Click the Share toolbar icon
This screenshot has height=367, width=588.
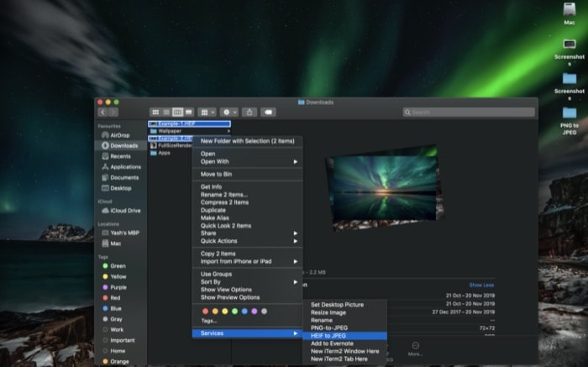(249, 112)
